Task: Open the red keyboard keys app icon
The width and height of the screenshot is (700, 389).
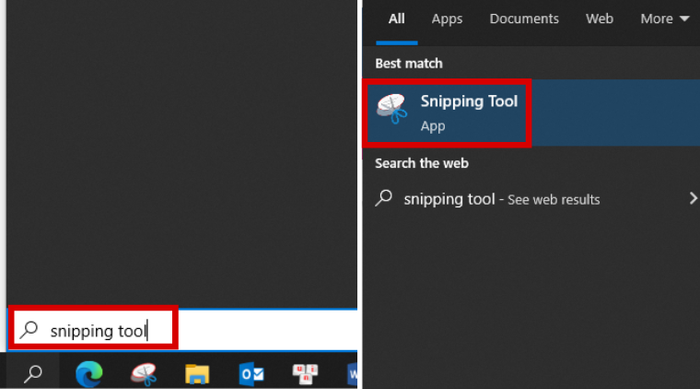Action: click(x=305, y=374)
